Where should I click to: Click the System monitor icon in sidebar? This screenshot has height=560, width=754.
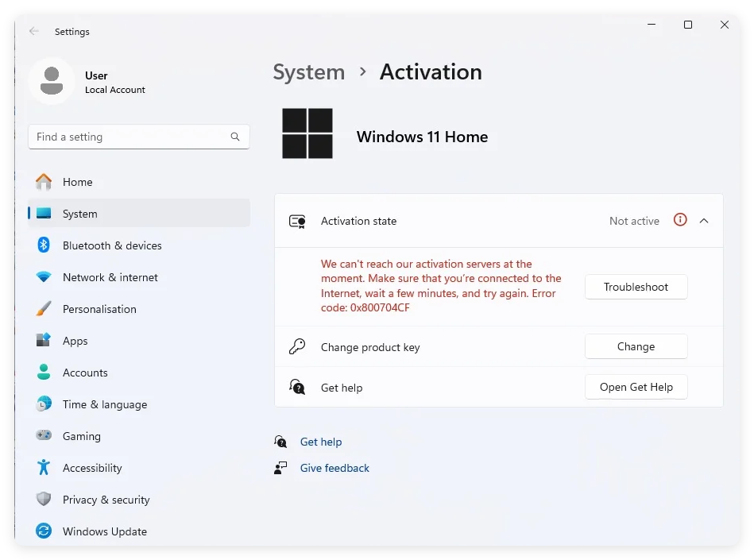44,213
